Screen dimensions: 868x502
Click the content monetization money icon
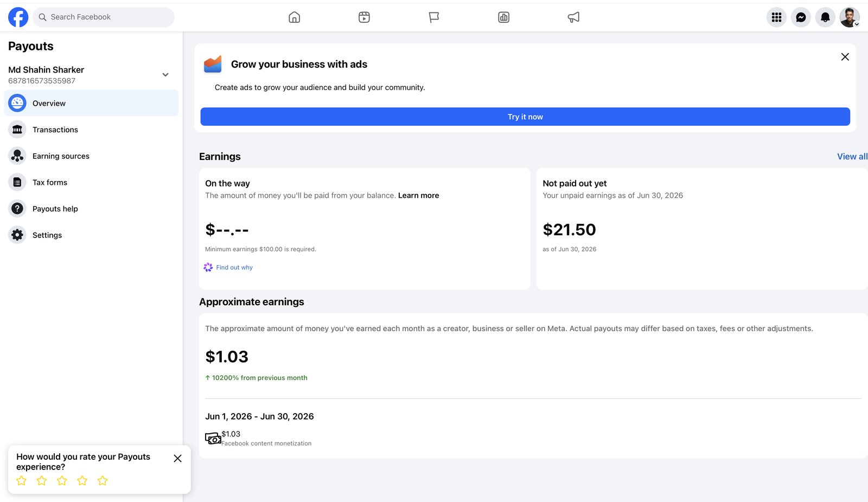[213, 438]
